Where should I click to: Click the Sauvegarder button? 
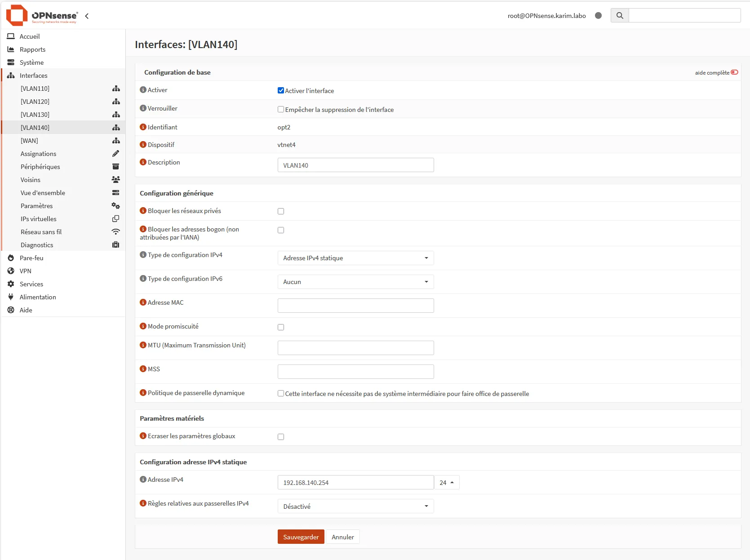click(x=301, y=537)
